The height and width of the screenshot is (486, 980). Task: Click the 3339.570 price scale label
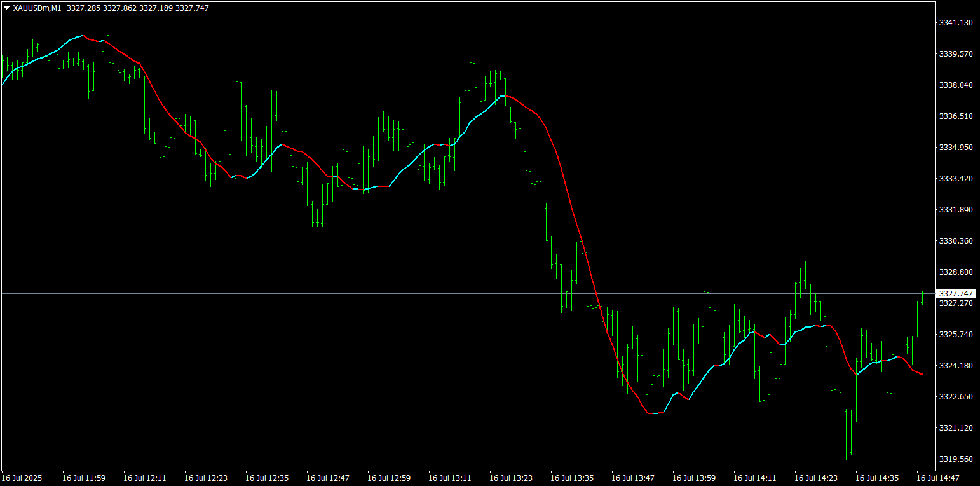(956, 54)
